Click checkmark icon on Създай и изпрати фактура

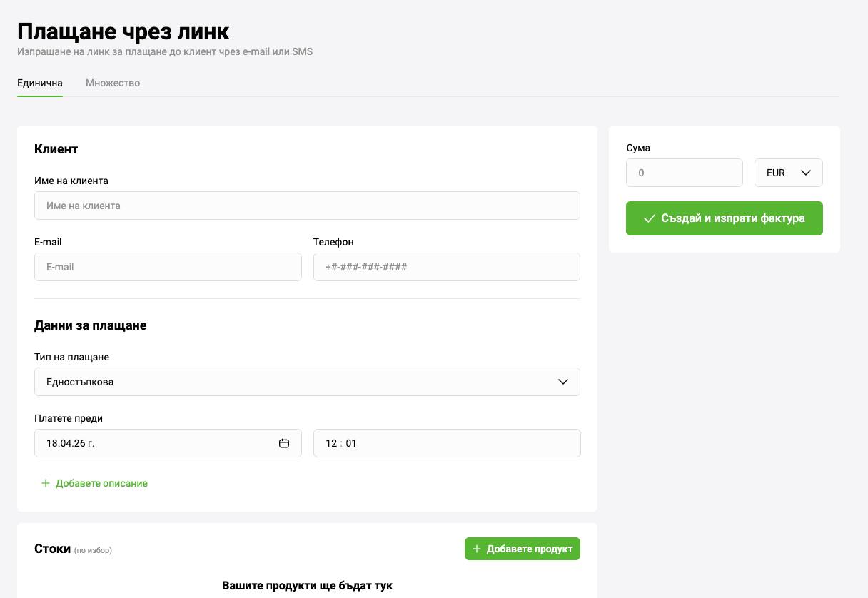click(649, 218)
